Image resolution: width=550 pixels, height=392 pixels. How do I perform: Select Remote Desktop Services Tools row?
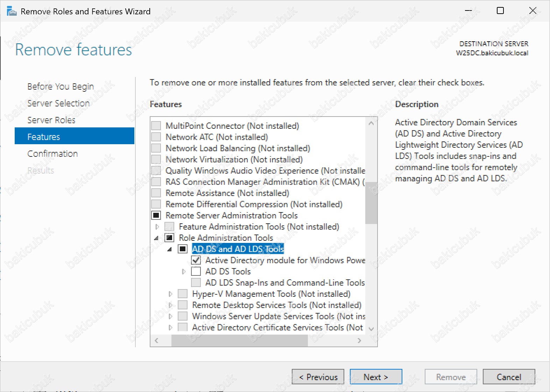[277, 305]
